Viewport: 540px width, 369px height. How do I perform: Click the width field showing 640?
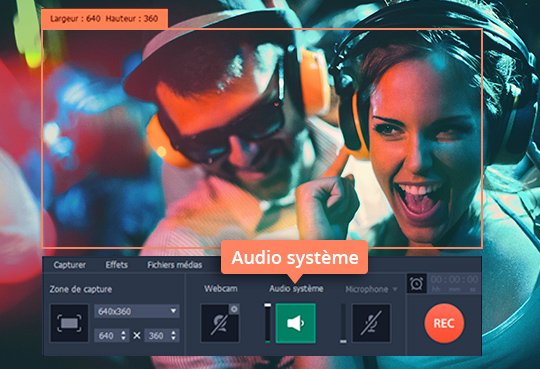[x=112, y=336]
